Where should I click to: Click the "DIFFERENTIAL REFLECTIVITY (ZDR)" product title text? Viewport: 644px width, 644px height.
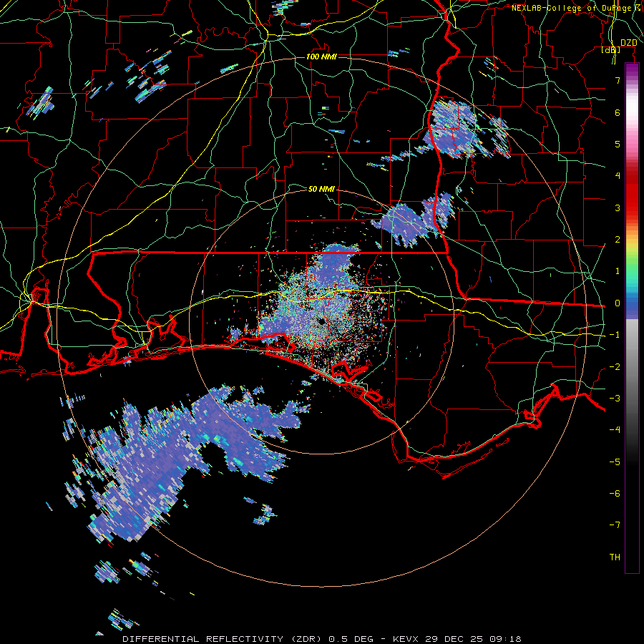(224, 639)
